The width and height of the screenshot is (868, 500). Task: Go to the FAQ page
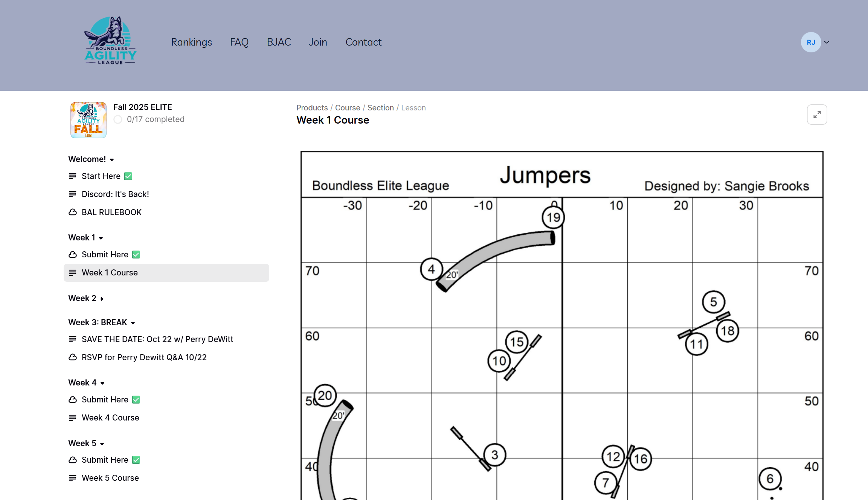point(239,42)
